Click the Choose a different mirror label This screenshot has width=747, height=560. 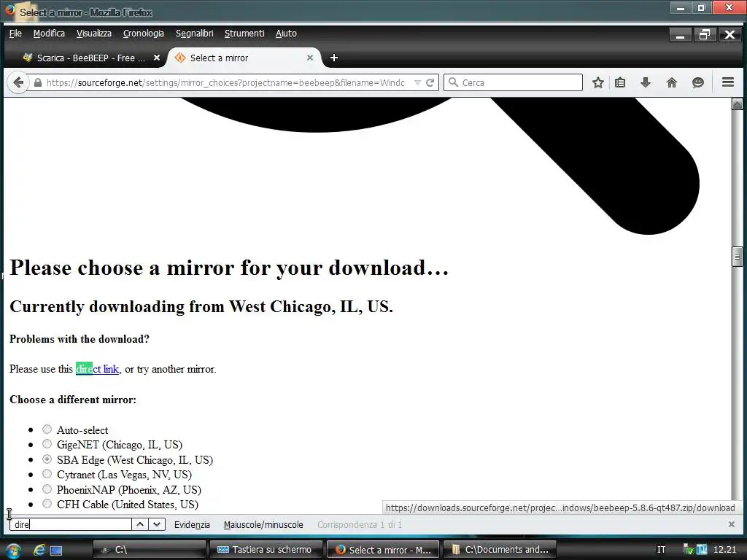[x=73, y=400]
